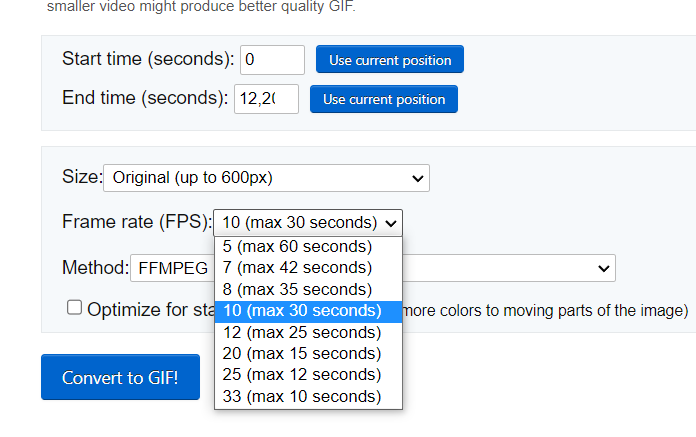
Task: Choose 7 (max 42 seconds) frame rate
Action: (297, 267)
